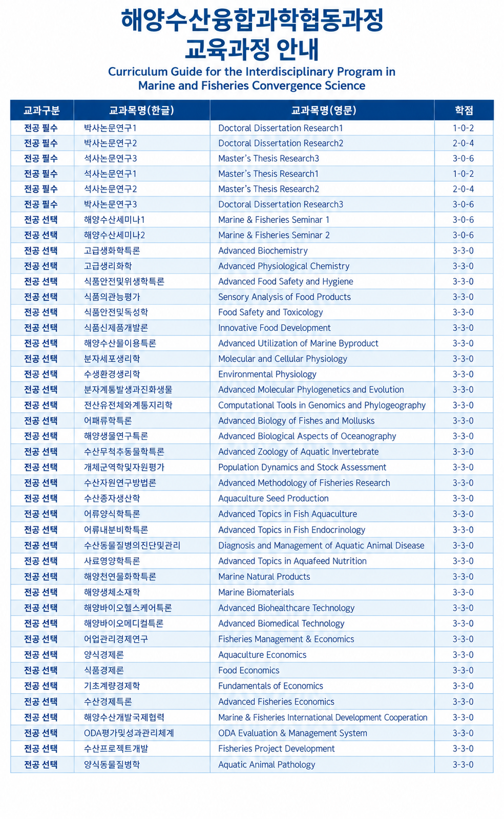Select the 학점 column header
This screenshot has height=819, width=504.
tap(464, 110)
